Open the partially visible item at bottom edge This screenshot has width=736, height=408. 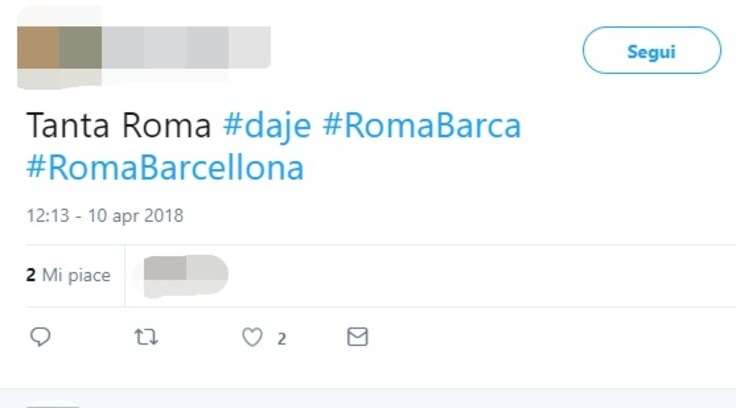53,405
